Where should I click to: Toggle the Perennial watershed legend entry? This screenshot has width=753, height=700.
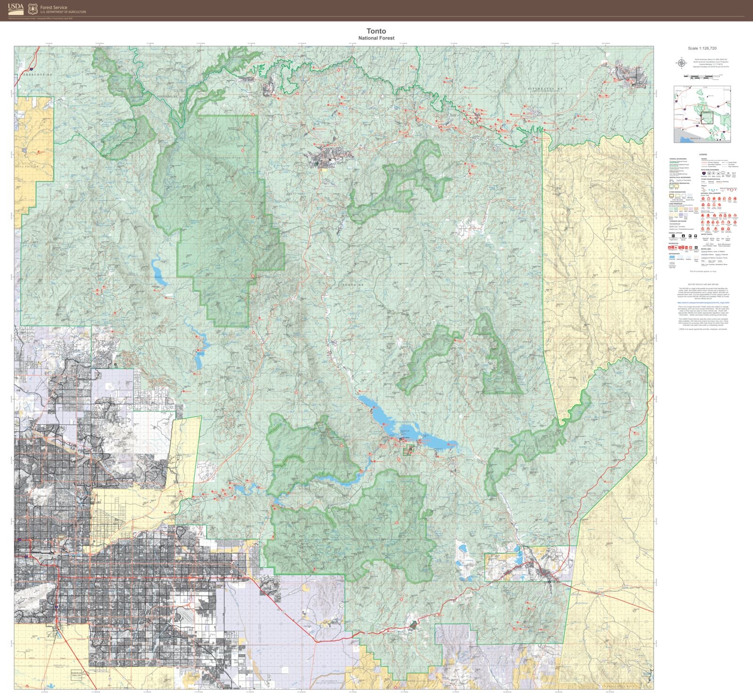tap(672, 257)
